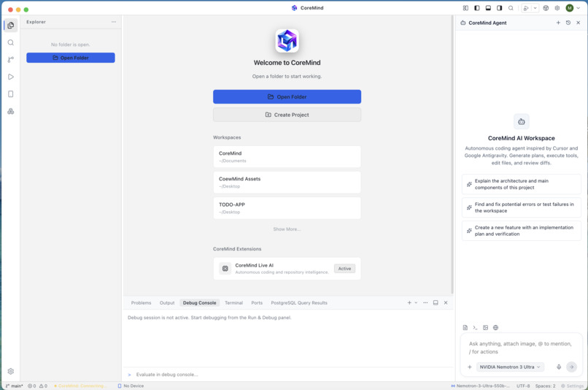
Task: Click the customize layout icon in the title bar
Action: (x=465, y=8)
